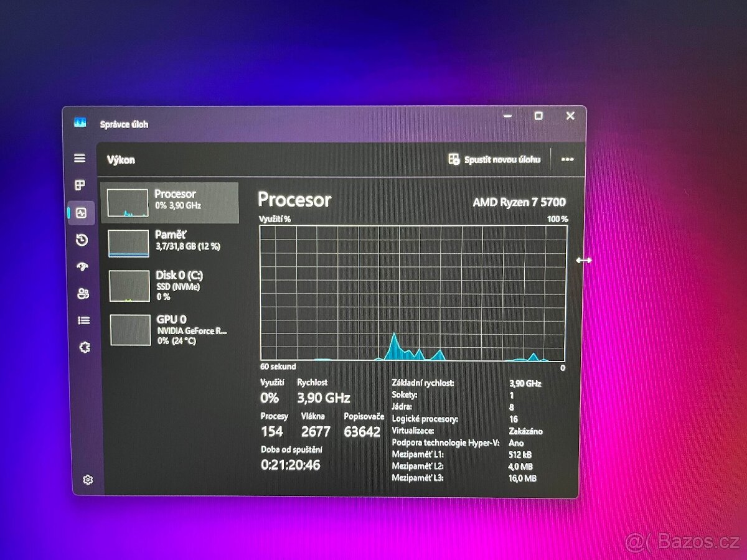
Task: Switch to the Procesy page icon
Action: [80, 185]
